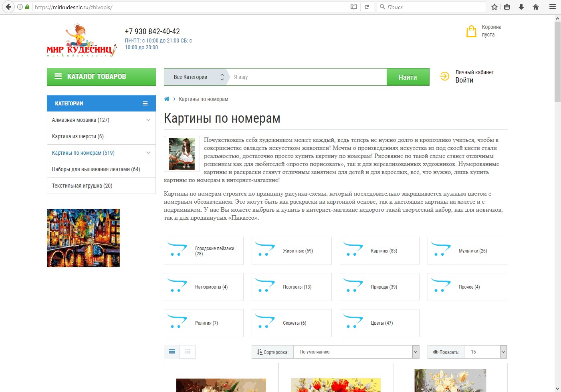The width and height of the screenshot is (561, 392).
Task: Click the browser Поиск search box
Action: [x=431, y=7]
